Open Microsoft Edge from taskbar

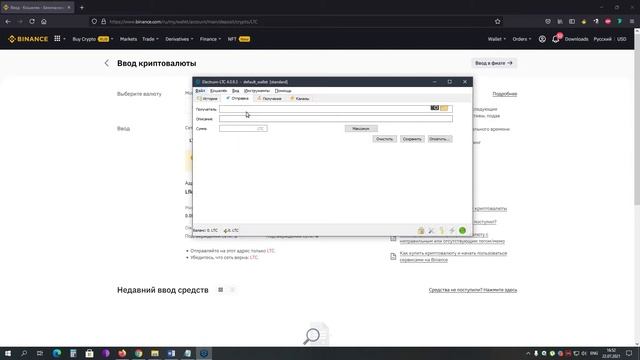point(57,353)
